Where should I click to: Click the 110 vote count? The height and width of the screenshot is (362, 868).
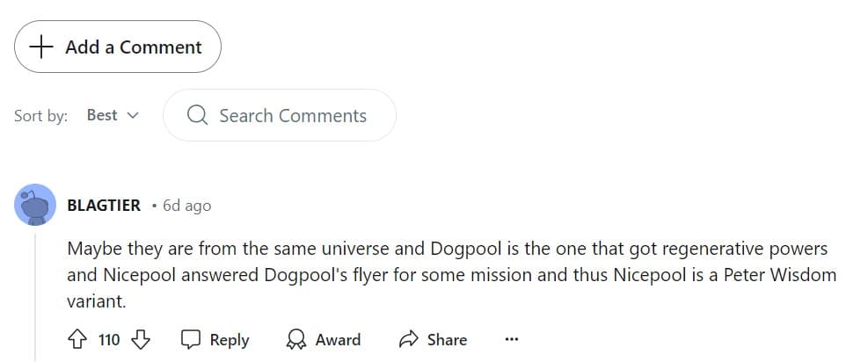[109, 339]
